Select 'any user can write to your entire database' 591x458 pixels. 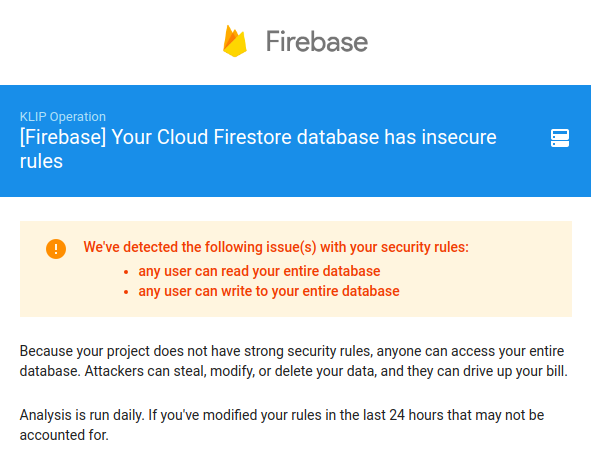[x=269, y=291]
